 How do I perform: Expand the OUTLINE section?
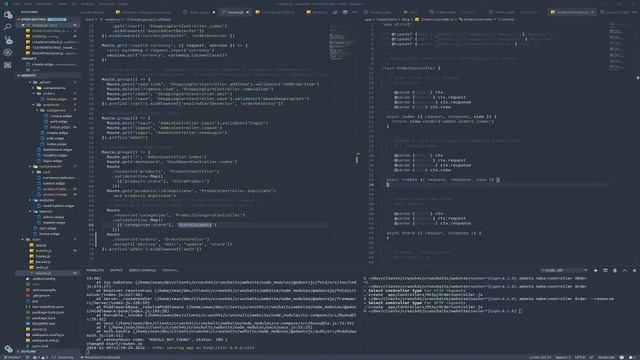(x=48, y=351)
